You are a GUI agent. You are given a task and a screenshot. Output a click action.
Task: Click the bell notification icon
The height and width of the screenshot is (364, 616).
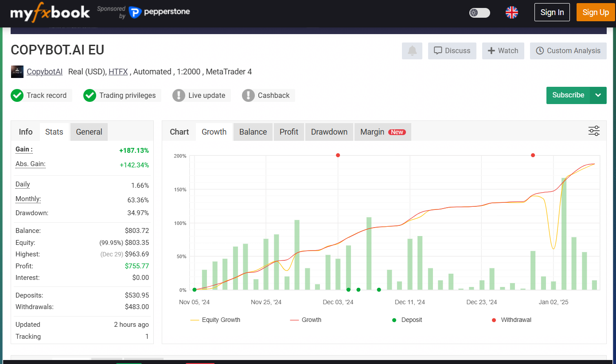(412, 51)
